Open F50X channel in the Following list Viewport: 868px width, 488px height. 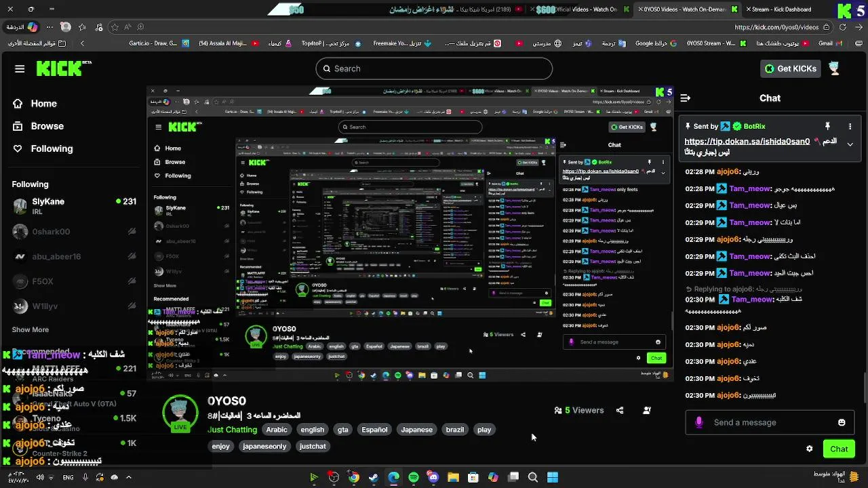(x=75, y=281)
